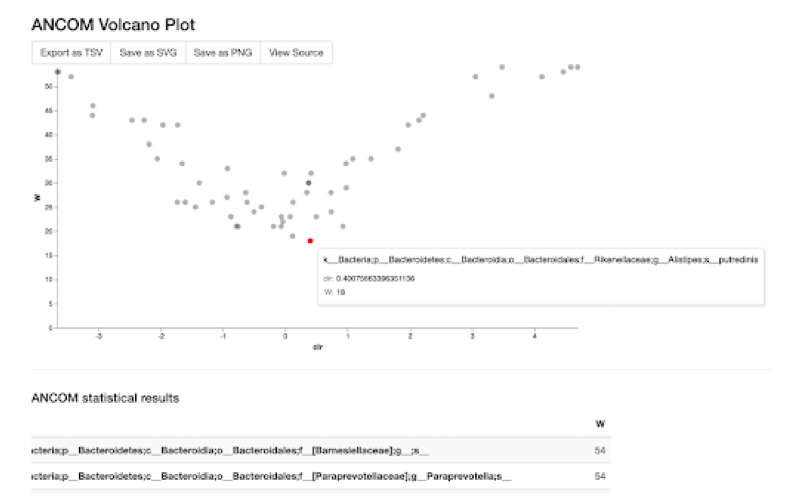
Task: Select the dark point at top-left of plot
Action: 58,72
